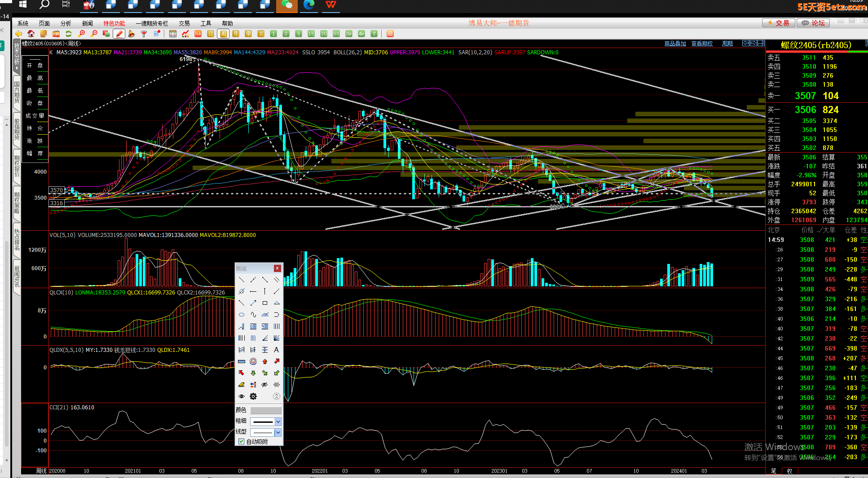
Task: Select the rectangle drawing tool
Action: point(265,303)
